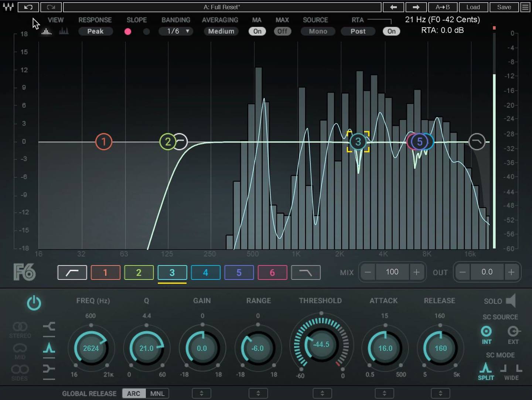Undo the last change
The width and height of the screenshot is (532, 400).
[x=28, y=7]
